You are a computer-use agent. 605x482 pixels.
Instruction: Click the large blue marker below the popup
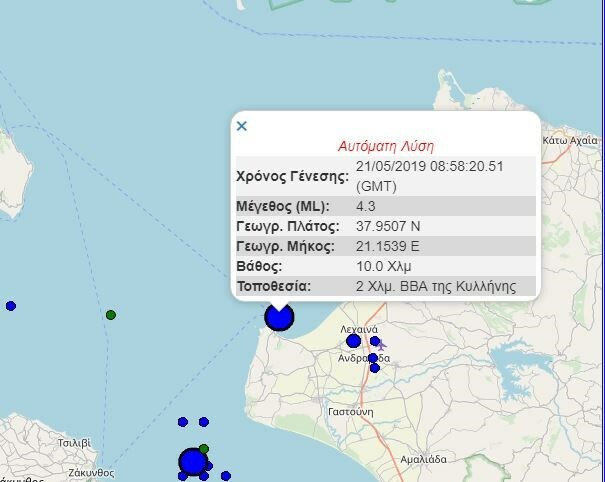(x=279, y=317)
